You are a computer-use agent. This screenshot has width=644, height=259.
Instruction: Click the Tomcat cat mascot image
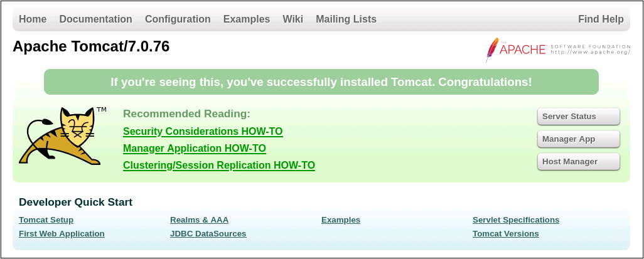[x=60, y=136]
